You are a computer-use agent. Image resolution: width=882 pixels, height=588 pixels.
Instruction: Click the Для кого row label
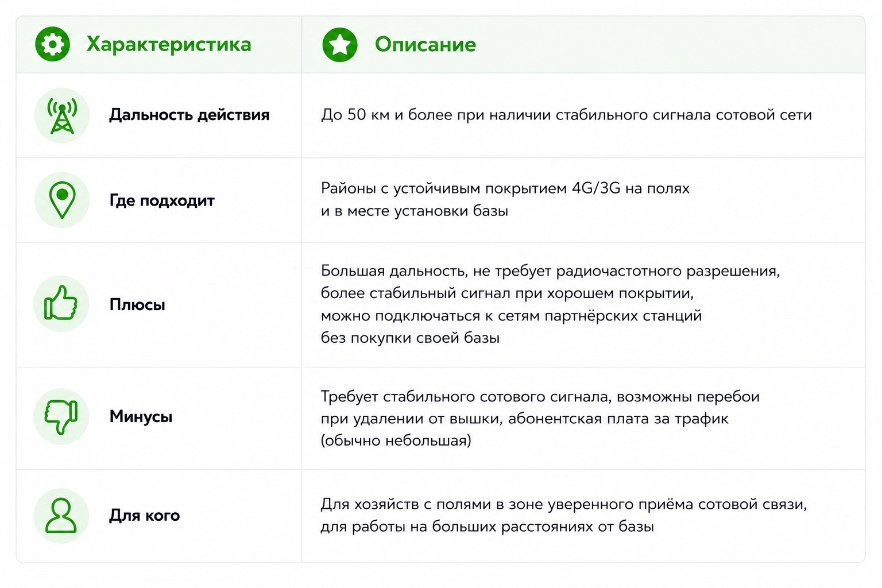tap(145, 516)
